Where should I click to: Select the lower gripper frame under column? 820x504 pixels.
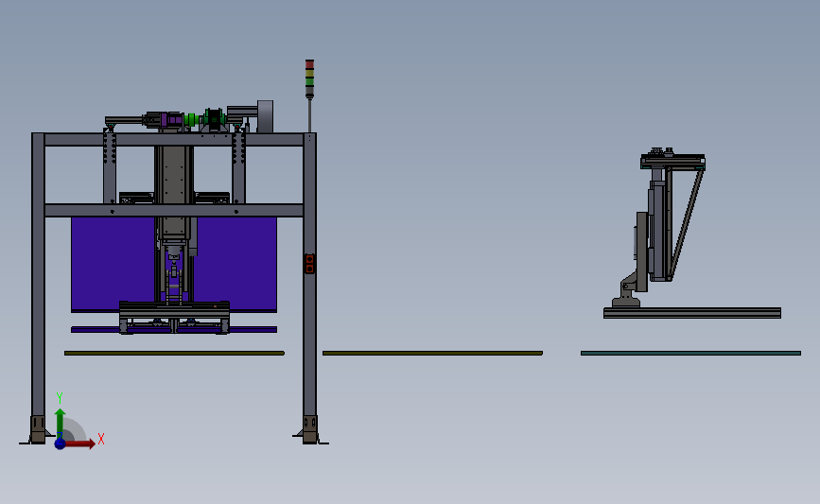tap(174, 316)
